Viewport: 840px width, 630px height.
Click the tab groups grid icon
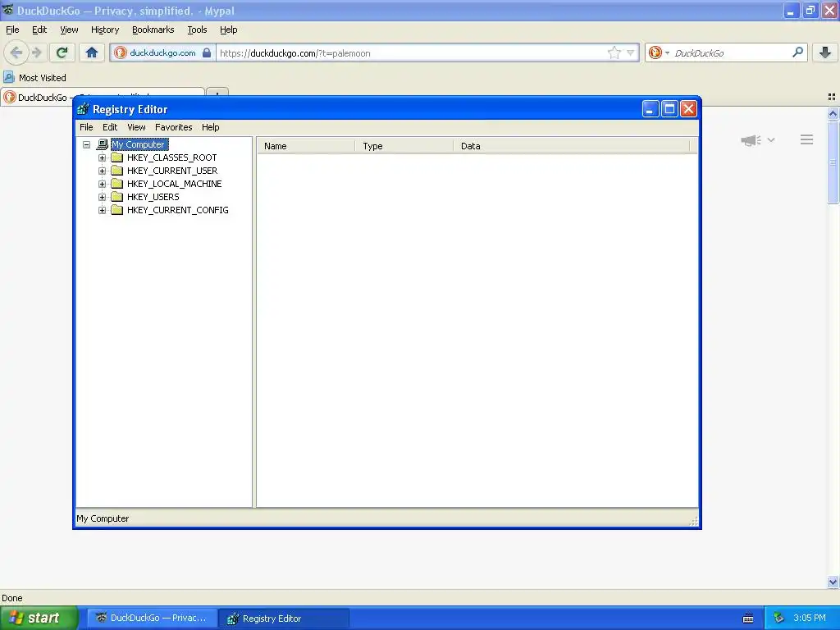[832, 97]
